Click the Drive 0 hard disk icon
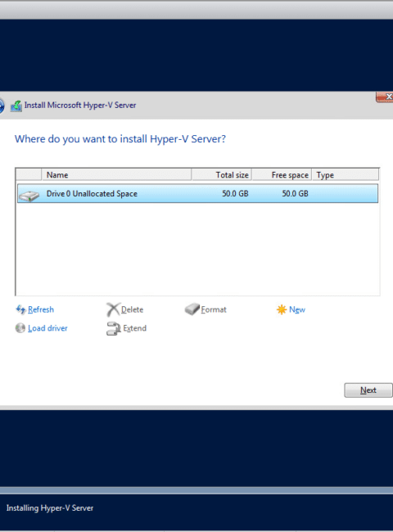The height and width of the screenshot is (532, 393). [x=29, y=196]
